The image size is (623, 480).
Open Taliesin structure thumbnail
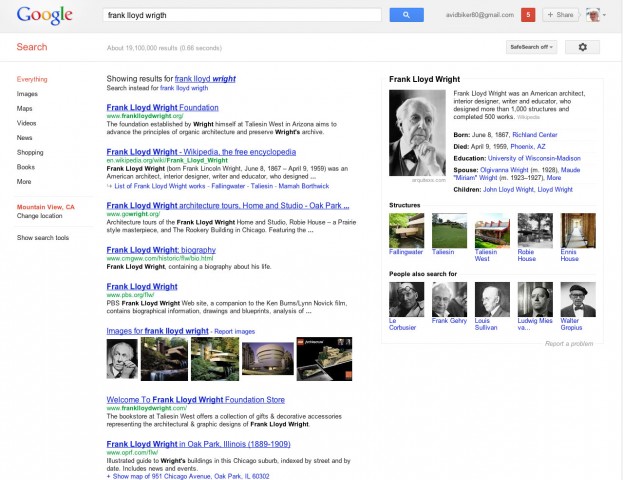(x=449, y=230)
